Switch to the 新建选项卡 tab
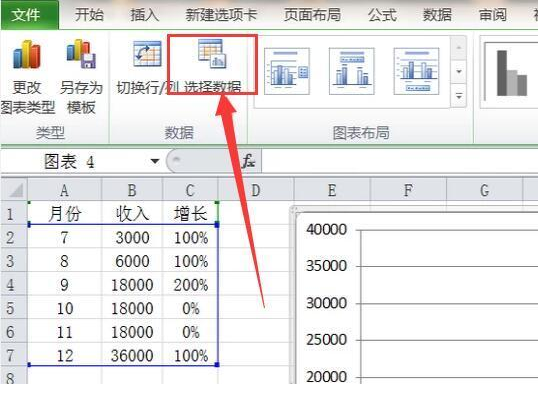The width and height of the screenshot is (549, 395). coord(221,15)
